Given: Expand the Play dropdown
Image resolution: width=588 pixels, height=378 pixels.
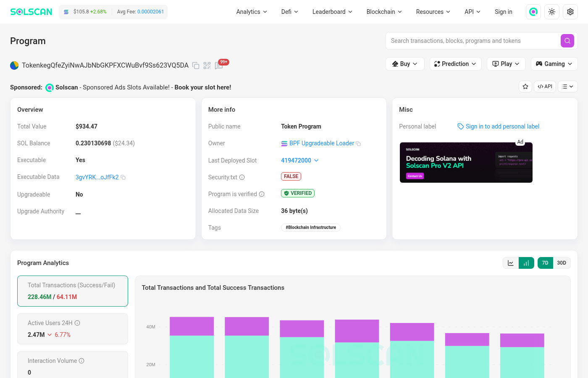Looking at the screenshot, I should (506, 64).
